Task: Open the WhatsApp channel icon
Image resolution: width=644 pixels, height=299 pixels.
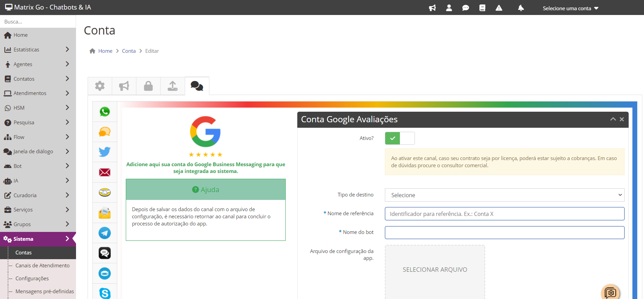Action: pos(105,112)
